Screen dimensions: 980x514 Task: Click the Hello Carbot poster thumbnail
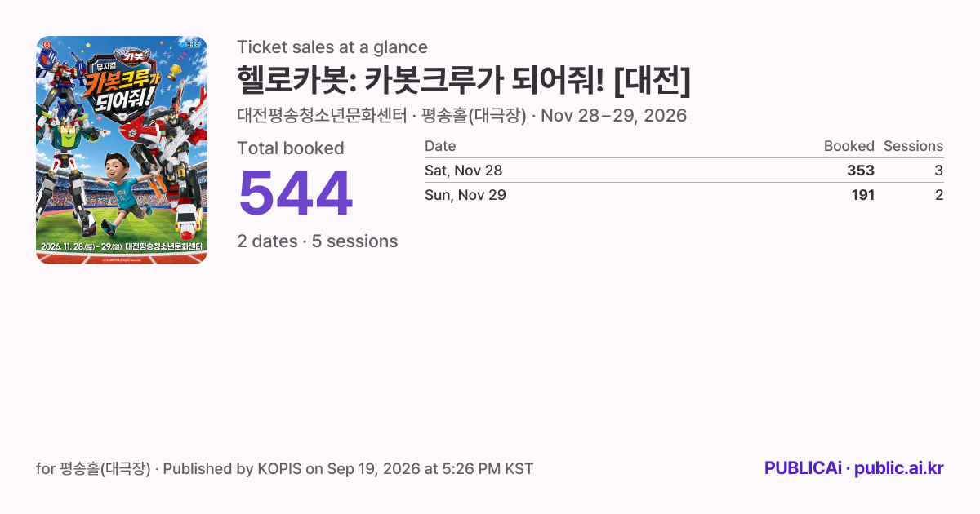tap(122, 150)
